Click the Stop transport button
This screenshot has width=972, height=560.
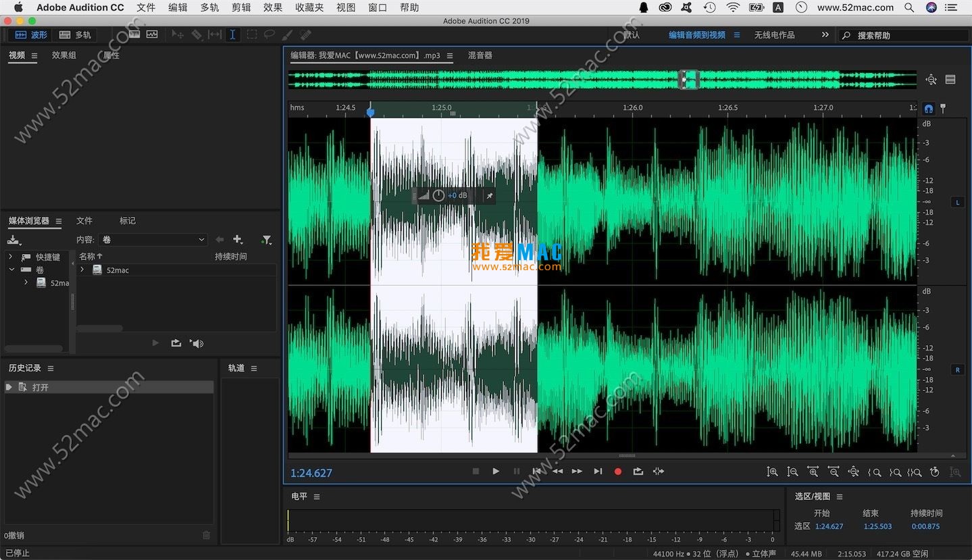[476, 472]
